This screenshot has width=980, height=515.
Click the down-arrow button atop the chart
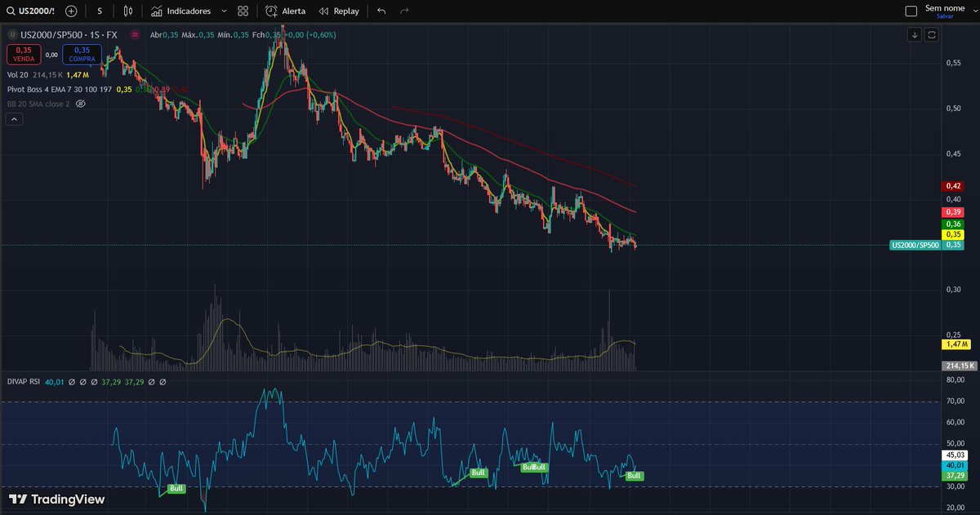(915, 34)
